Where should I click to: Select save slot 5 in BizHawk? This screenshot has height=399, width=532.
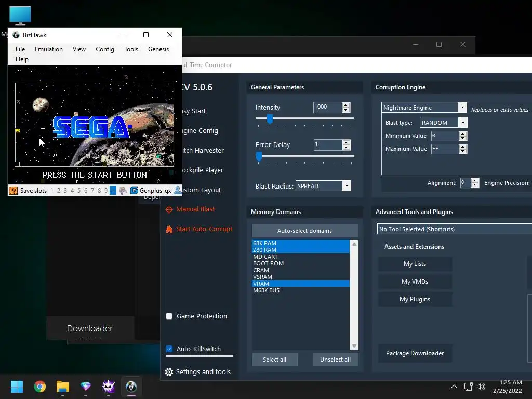tap(79, 190)
